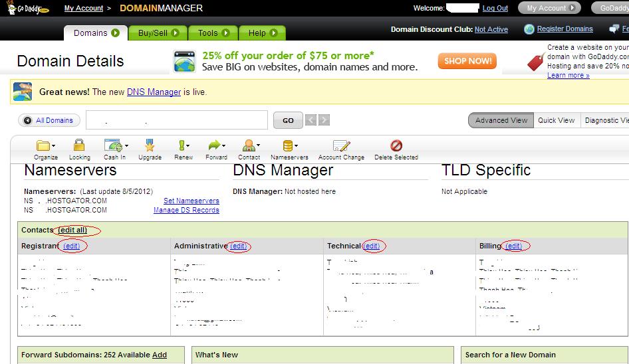
Task: Edit the Technical contact
Action: 372,246
